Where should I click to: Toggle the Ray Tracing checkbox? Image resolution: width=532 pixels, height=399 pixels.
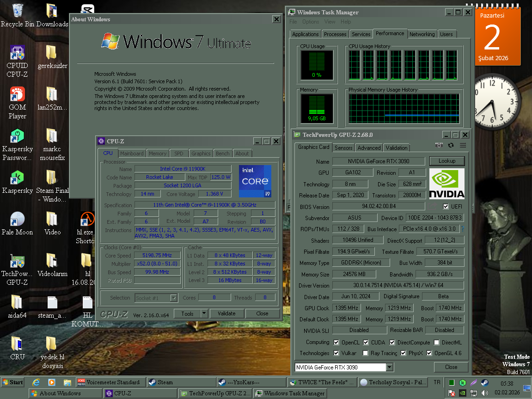(x=366, y=353)
